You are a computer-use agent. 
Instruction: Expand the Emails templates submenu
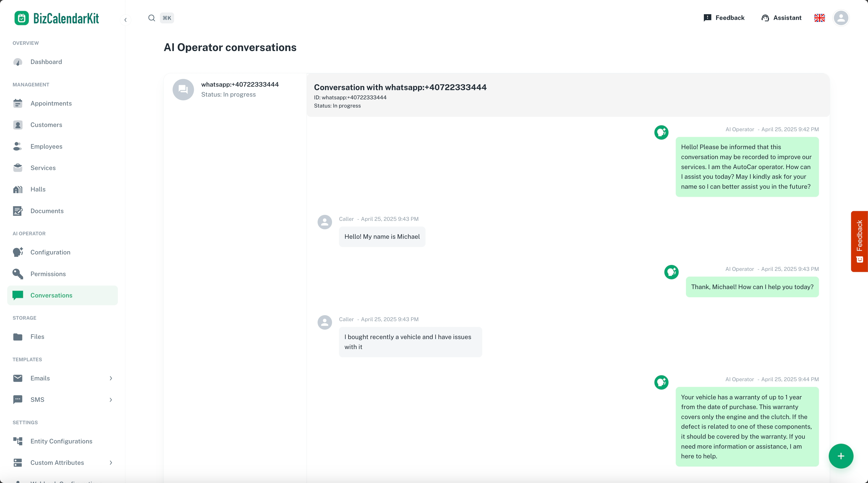(111, 378)
